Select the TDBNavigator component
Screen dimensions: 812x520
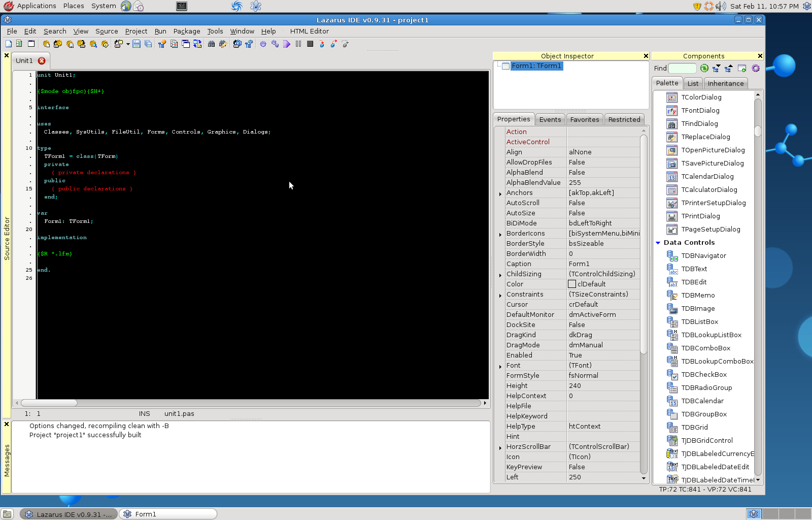click(x=703, y=255)
